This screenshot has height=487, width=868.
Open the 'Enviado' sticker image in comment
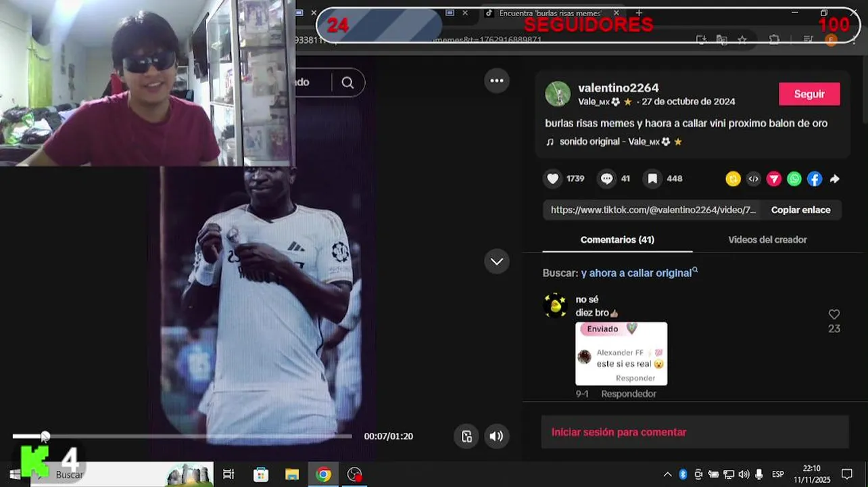click(621, 354)
